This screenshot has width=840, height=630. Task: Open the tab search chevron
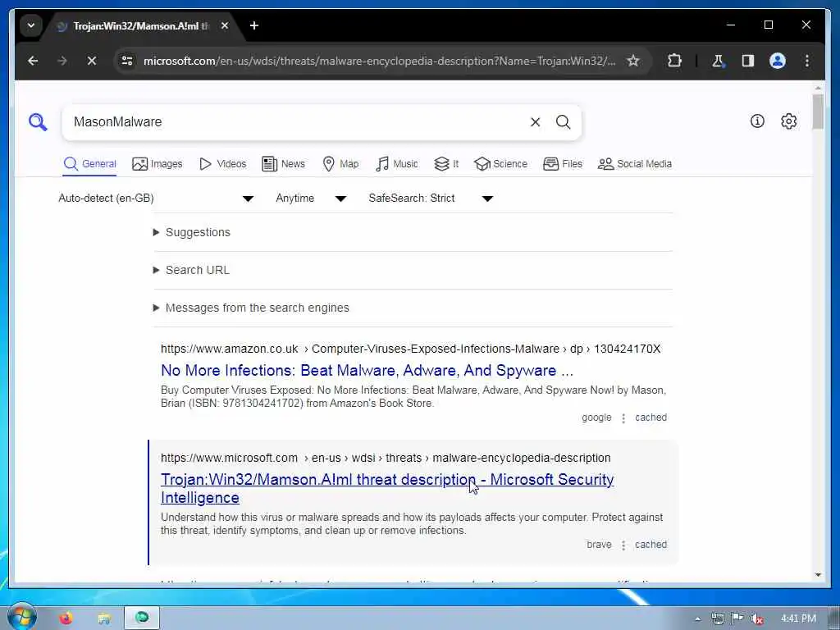31,25
